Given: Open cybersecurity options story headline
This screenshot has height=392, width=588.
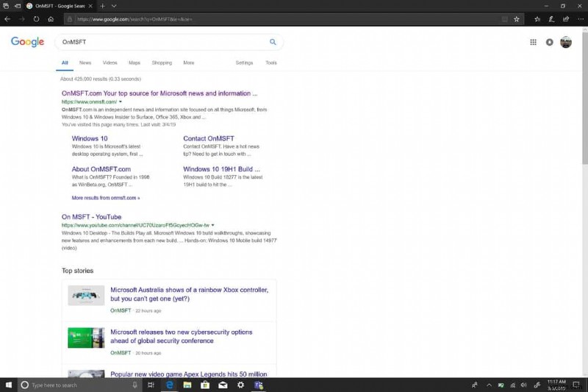Looking at the screenshot, I should [x=181, y=337].
